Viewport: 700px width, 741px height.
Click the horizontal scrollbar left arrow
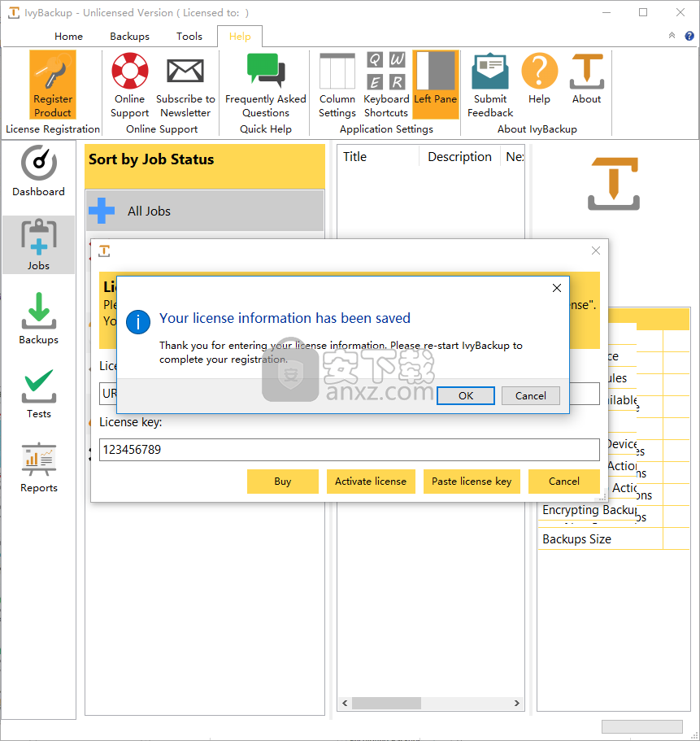point(345,704)
